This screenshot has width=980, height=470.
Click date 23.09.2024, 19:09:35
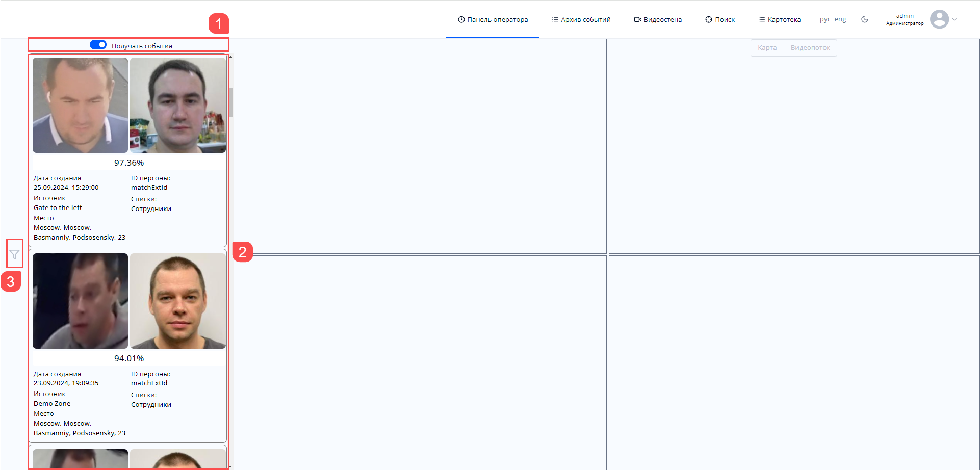point(66,383)
